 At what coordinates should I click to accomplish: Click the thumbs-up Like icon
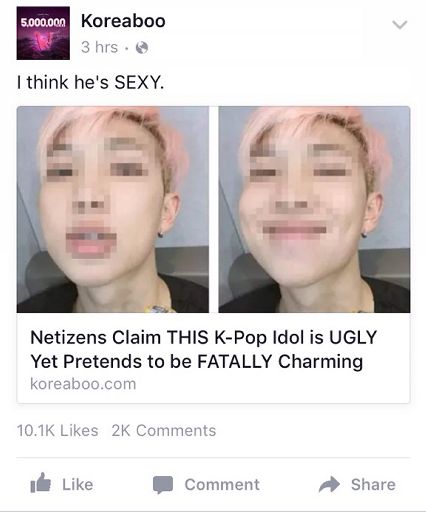[40, 483]
